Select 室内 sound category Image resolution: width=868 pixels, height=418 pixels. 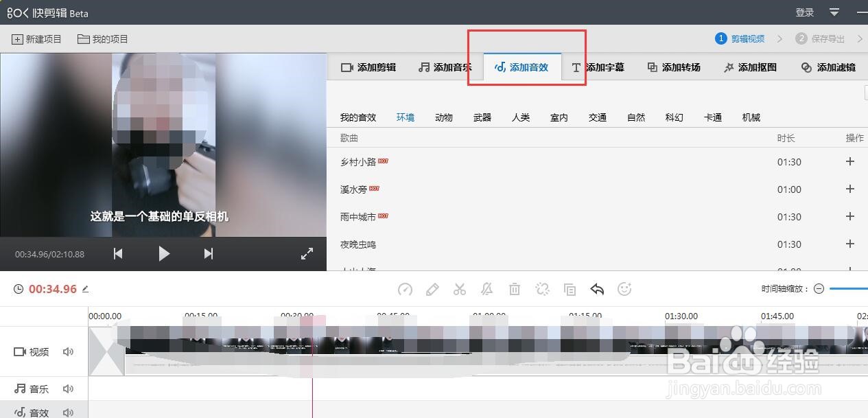click(x=559, y=117)
